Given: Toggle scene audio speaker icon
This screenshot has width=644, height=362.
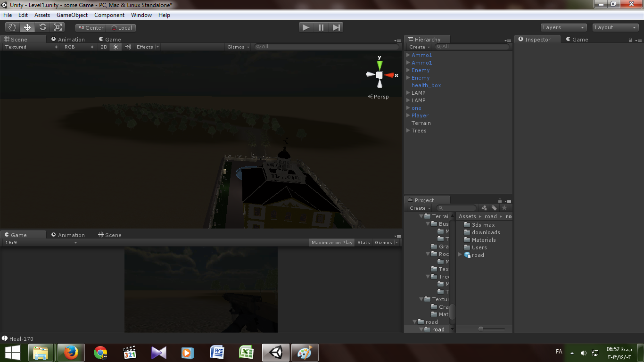Looking at the screenshot, I should [128, 47].
